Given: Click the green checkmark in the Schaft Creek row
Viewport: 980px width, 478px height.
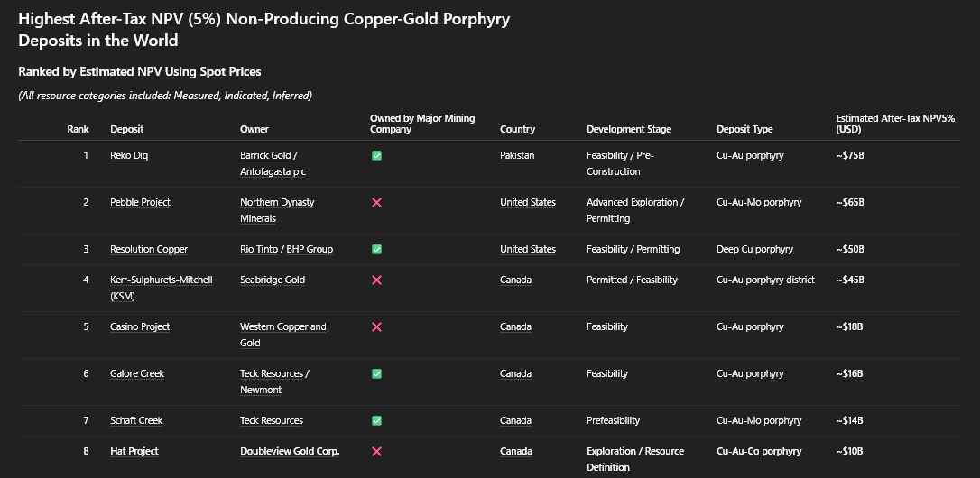Looking at the screenshot, I should pyautogui.click(x=376, y=420).
